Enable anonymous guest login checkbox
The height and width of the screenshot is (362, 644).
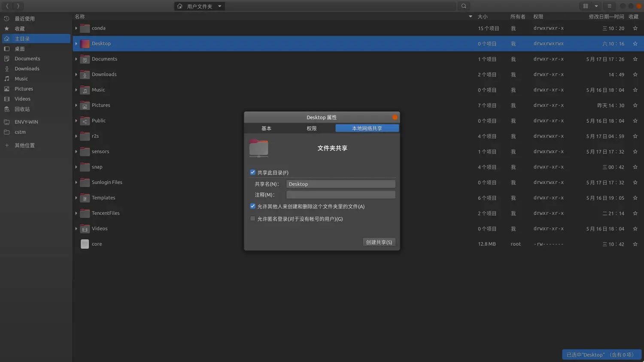point(253,219)
